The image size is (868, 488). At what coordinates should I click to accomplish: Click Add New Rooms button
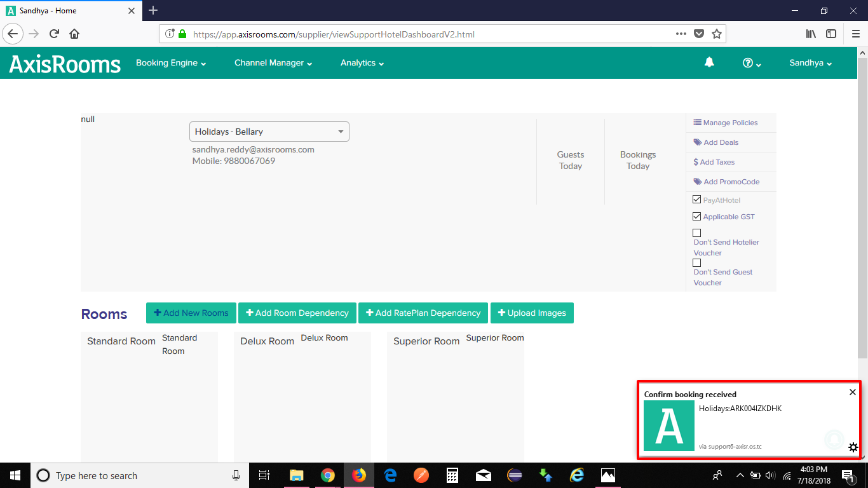191,313
